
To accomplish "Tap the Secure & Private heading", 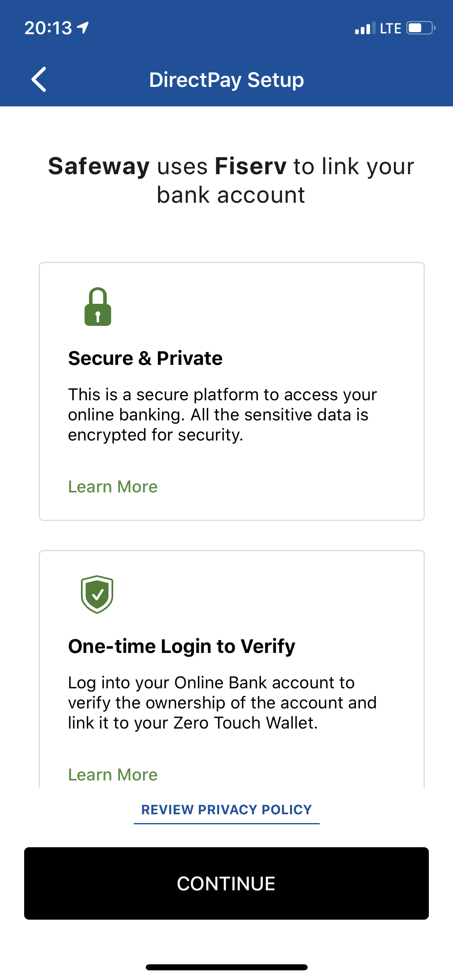I will point(145,358).
